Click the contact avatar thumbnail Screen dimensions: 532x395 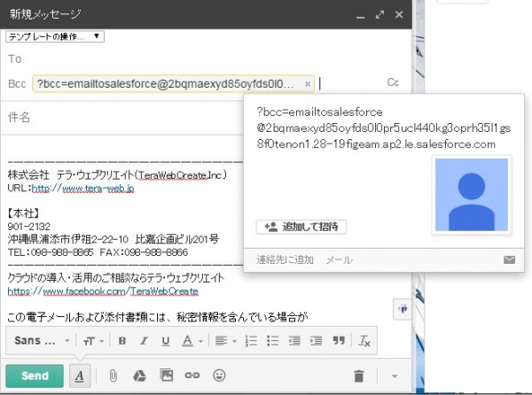(472, 195)
